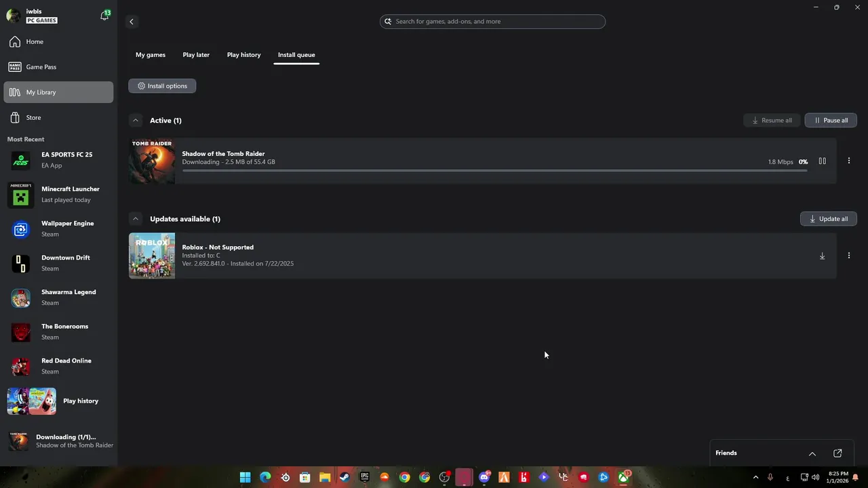Open Home in the sidebar
Viewport: 868px width, 488px height.
click(58, 42)
